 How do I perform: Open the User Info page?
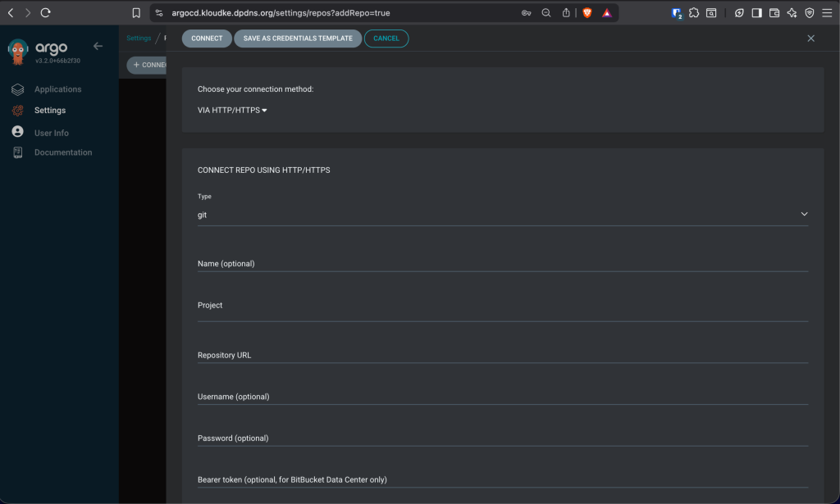52,131
